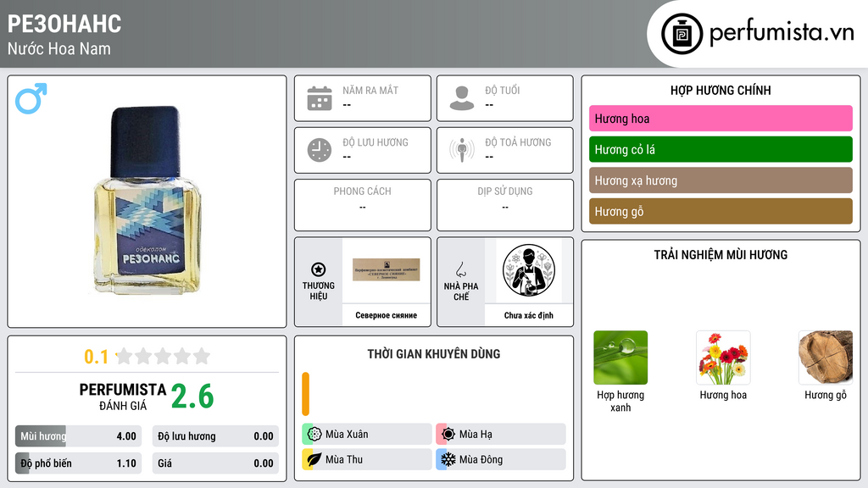Select the Mùa Đông season chip
This screenshot has width=868, height=488.
click(501, 459)
